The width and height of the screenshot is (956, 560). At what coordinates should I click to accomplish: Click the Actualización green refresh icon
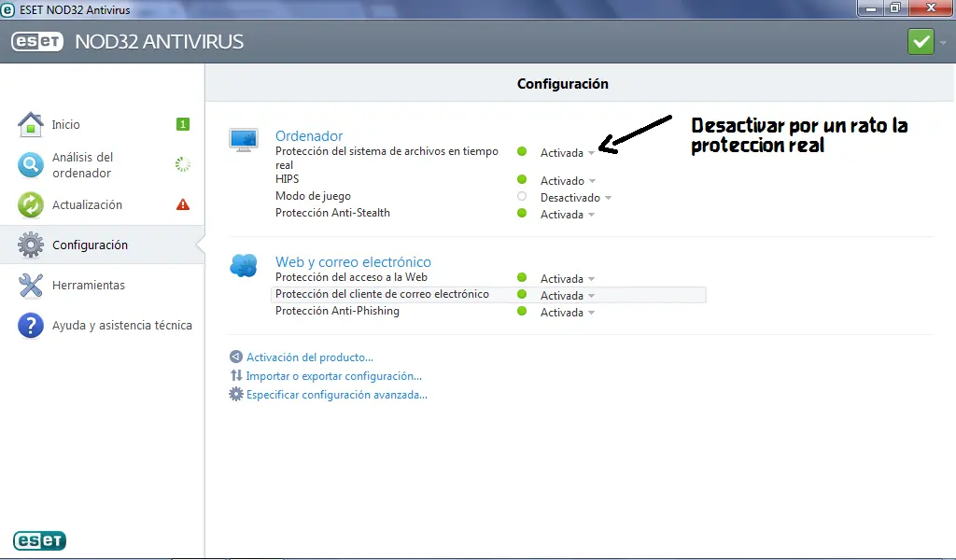[x=31, y=204]
